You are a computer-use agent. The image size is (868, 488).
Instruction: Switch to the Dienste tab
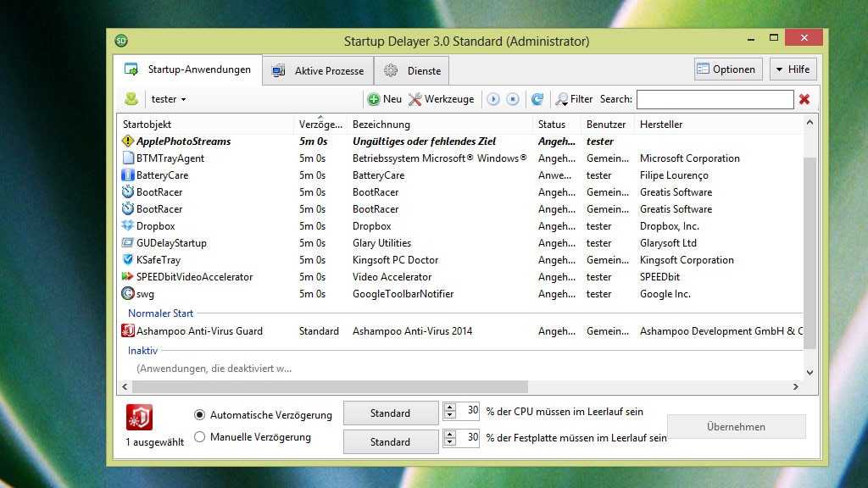(412, 71)
